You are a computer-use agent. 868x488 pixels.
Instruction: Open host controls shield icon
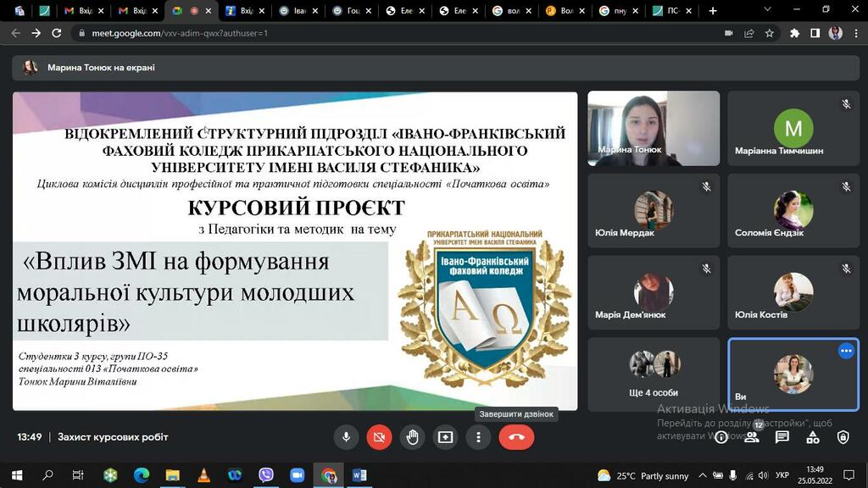coord(843,437)
